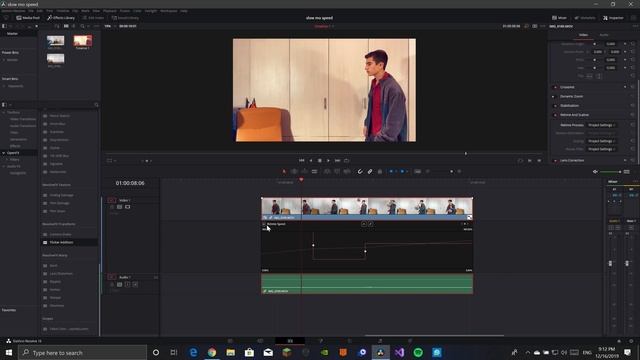This screenshot has height=360, width=640.
Task: Open the Sound Library panel
Action: [125, 18]
